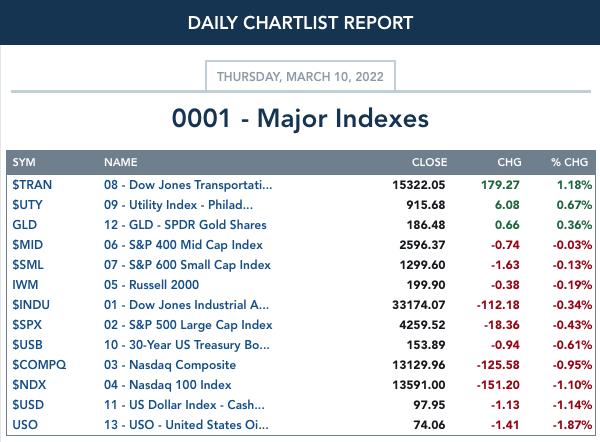Click the $NDX symbol link

(x=29, y=385)
